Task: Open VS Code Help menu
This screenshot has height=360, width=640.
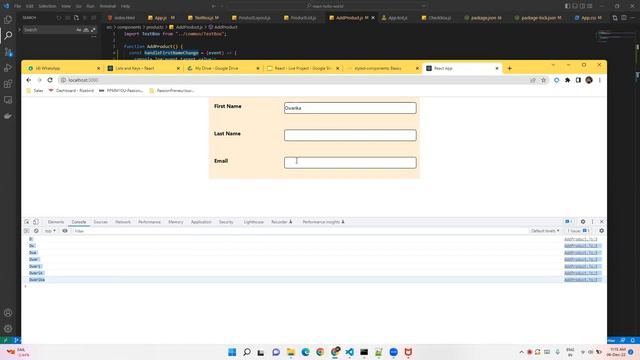Action: point(126,6)
